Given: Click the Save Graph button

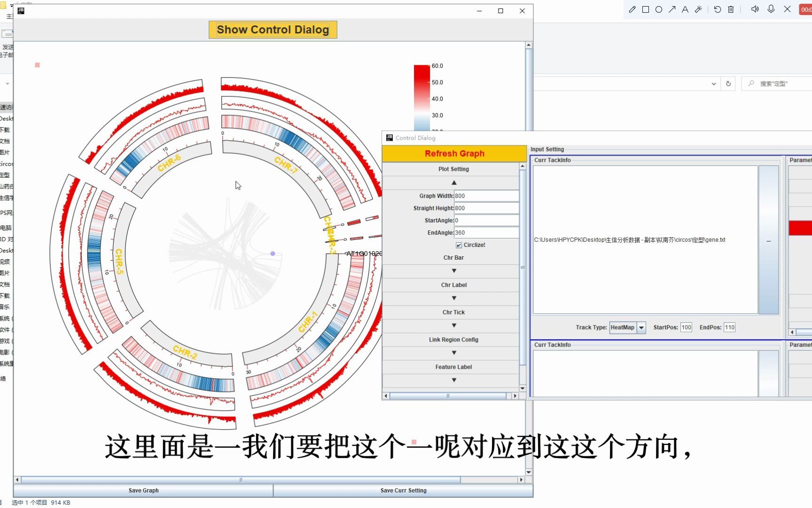Looking at the screenshot, I should [143, 490].
